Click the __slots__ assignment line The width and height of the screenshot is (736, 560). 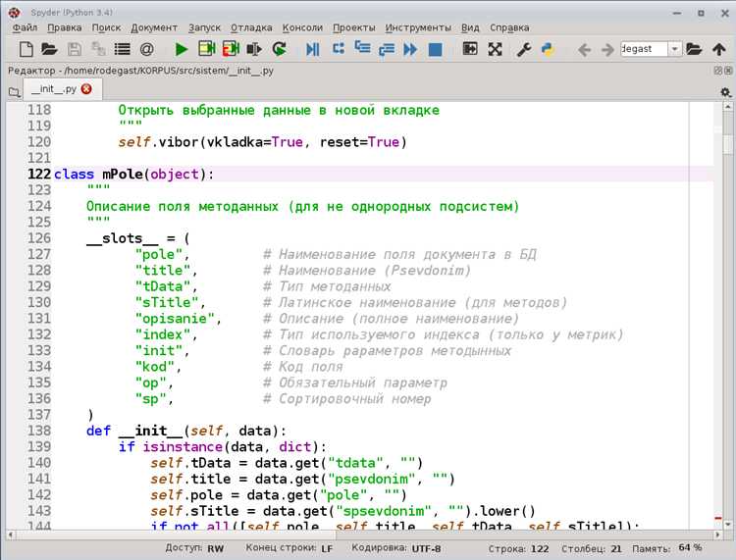[138, 238]
